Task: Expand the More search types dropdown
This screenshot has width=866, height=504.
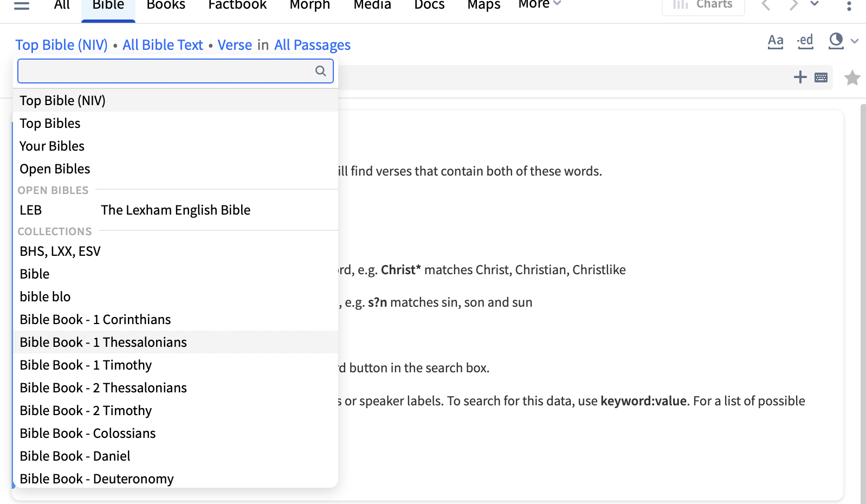Action: pyautogui.click(x=539, y=4)
